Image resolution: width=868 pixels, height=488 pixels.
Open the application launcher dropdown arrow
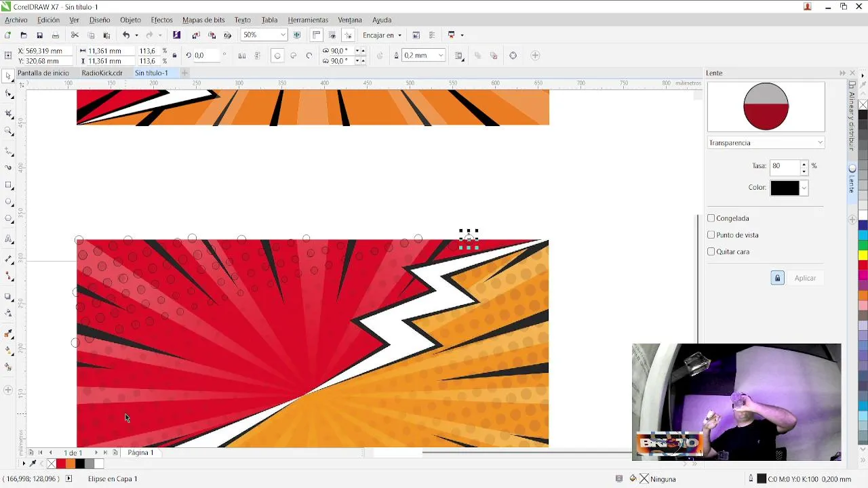click(462, 35)
